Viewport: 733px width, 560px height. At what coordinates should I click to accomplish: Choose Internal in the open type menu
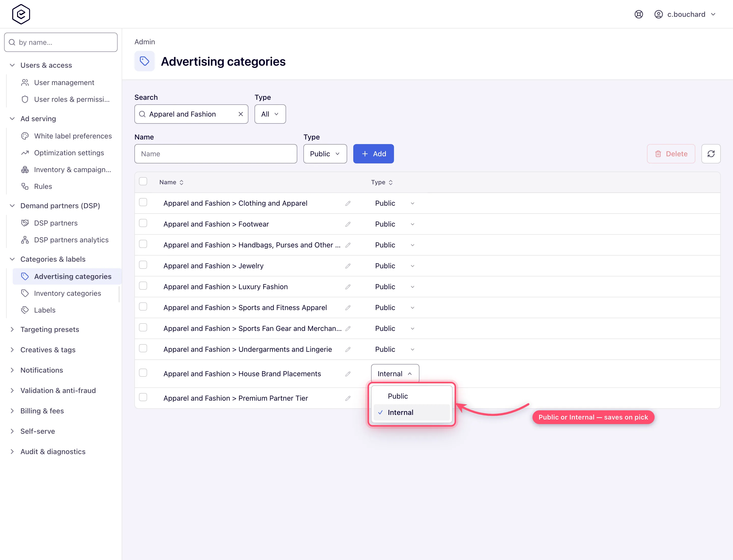(412, 412)
